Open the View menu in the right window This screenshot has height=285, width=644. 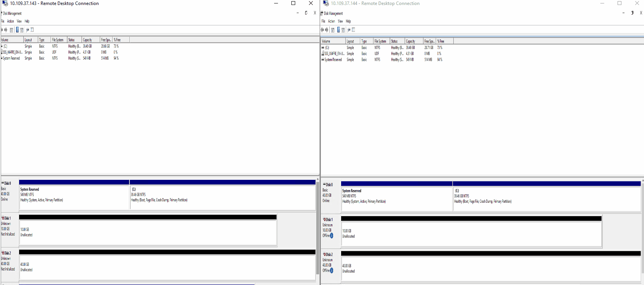(x=340, y=21)
